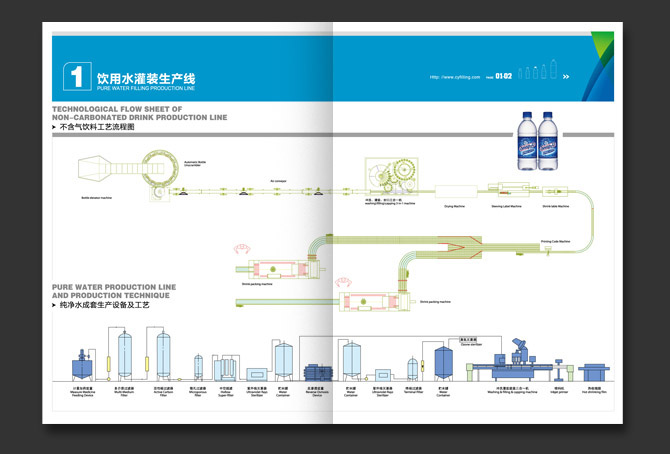Click the "Printing Code Machine" label
The width and height of the screenshot is (670, 454).
(x=555, y=242)
